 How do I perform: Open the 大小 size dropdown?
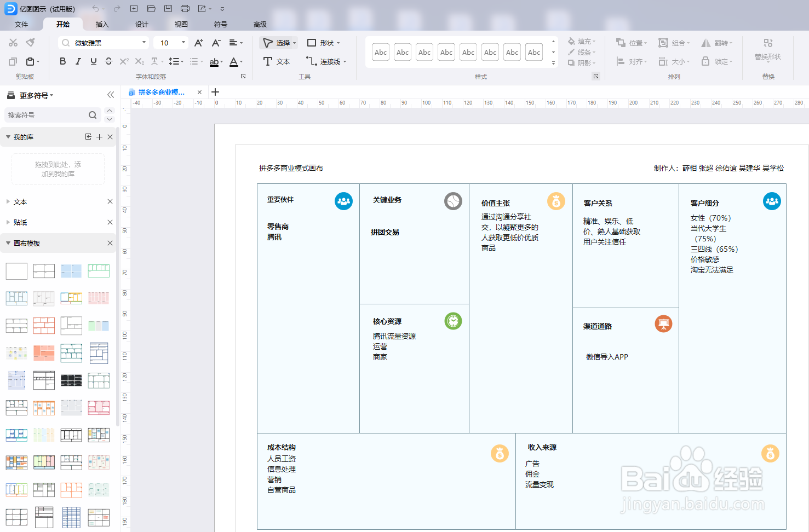coord(674,61)
